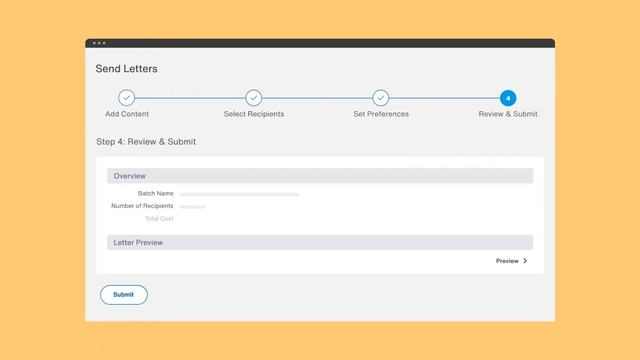Screen dimensions: 640x360
Task: Open the letter Preview link
Action: tap(507, 261)
